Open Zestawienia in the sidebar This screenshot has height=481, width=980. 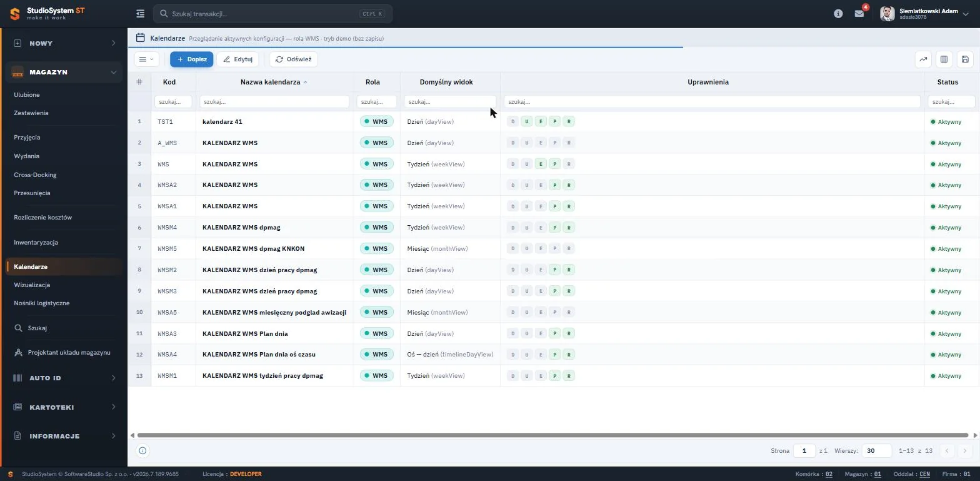tap(31, 113)
